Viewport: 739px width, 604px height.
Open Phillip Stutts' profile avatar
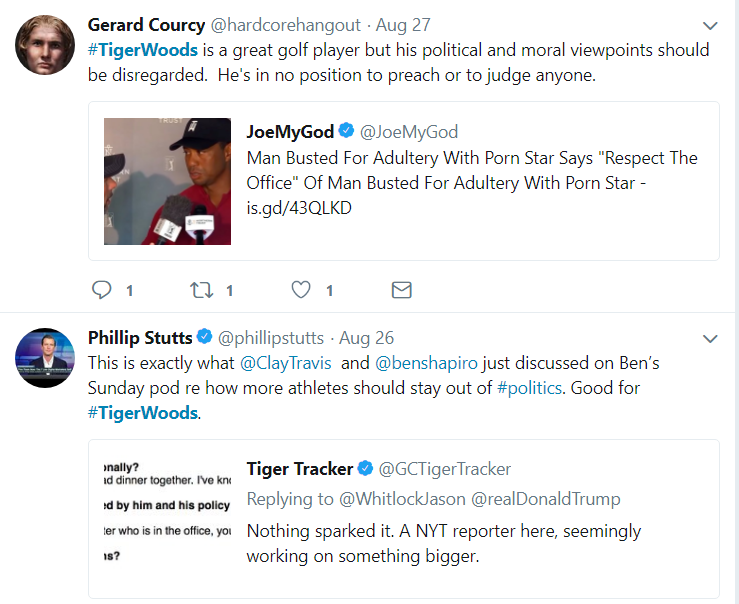[x=45, y=358]
